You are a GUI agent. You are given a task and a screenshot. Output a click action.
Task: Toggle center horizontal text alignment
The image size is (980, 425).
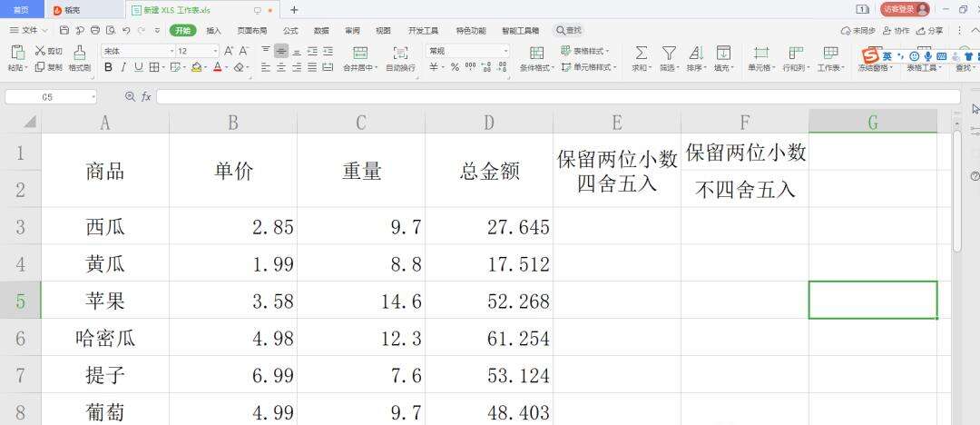(281, 67)
